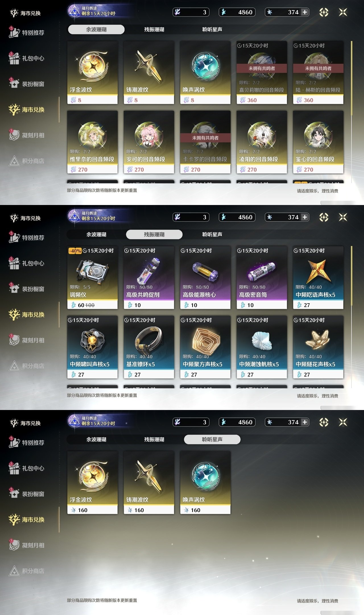Screen dimensions: 364x615
Task: Choose the 中频隧花声核x5 item
Action: click(318, 347)
